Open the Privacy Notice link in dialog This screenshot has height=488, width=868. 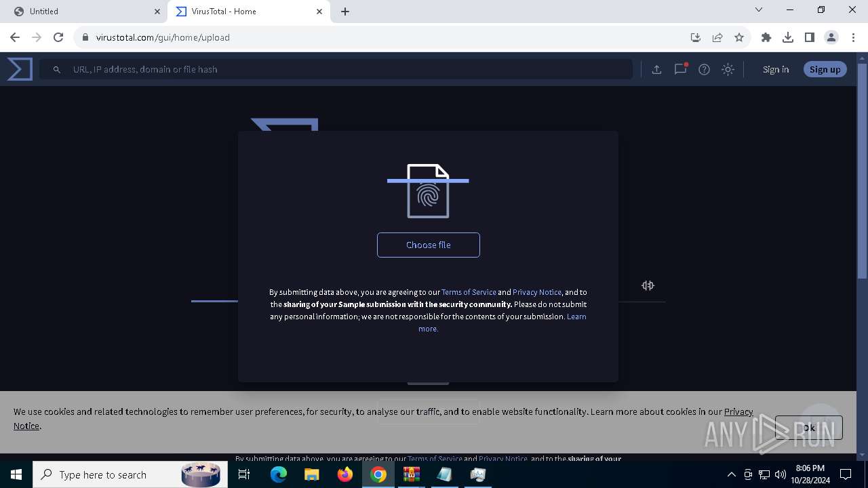(537, 292)
